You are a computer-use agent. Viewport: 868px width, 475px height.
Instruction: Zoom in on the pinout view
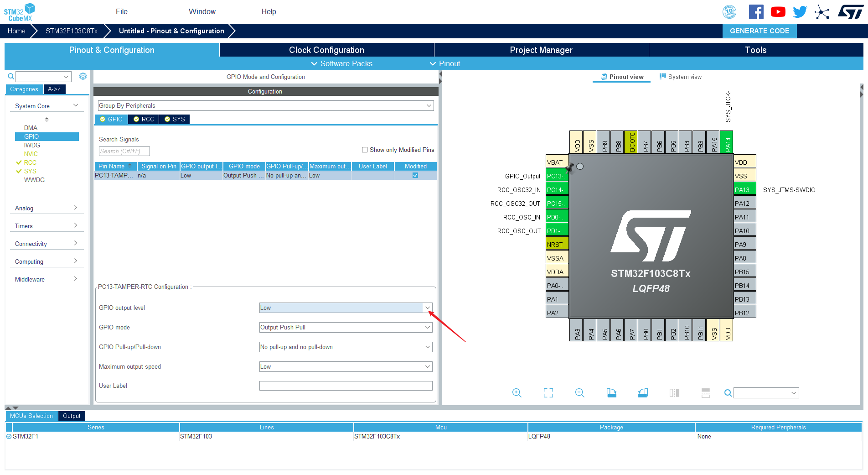(x=517, y=393)
